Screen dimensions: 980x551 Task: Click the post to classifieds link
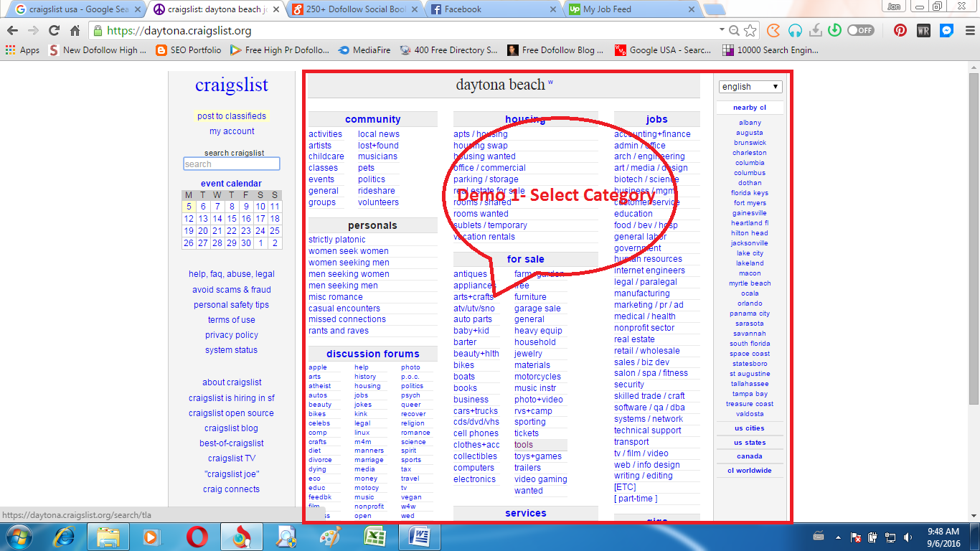coord(232,116)
